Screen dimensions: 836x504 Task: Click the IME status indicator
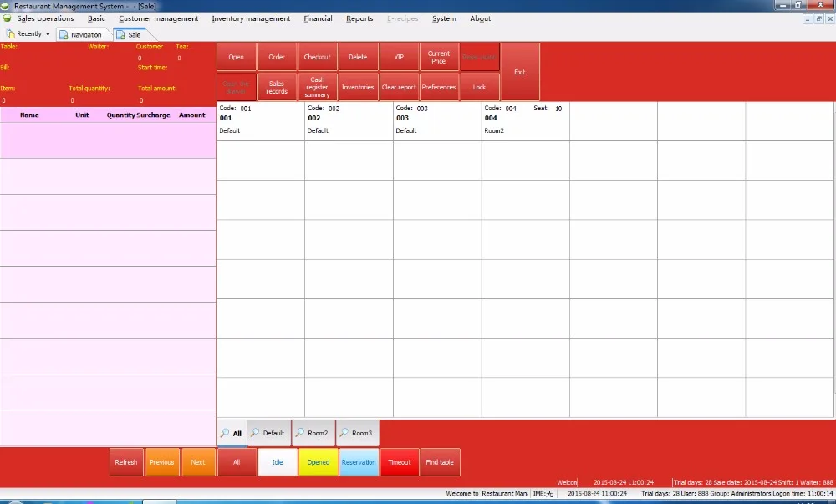(x=543, y=493)
